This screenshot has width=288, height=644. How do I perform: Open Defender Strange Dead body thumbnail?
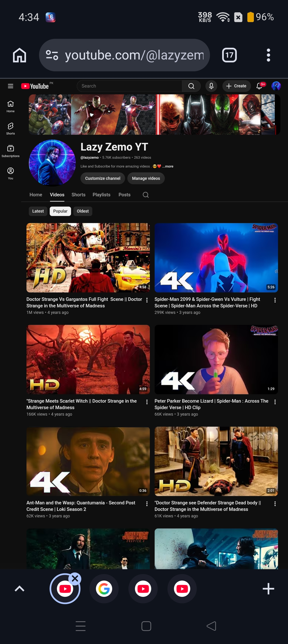216,461
